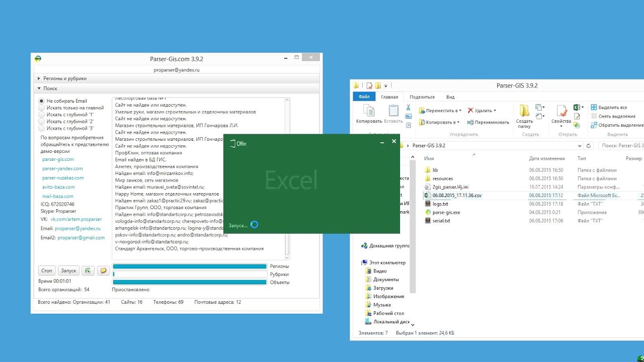Image resolution: width=644 pixels, height=362 pixels.
Task: Open the Properties icon in the ribbon
Action: pyautogui.click(x=561, y=110)
